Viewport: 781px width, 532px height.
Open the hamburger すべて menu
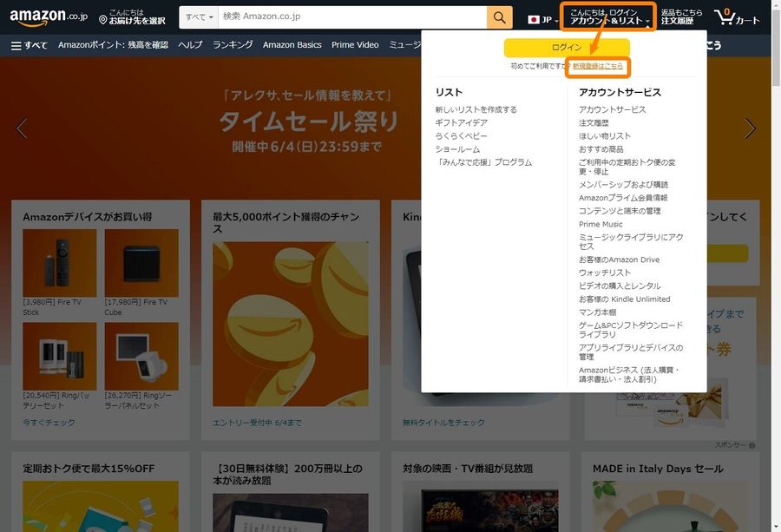29,45
